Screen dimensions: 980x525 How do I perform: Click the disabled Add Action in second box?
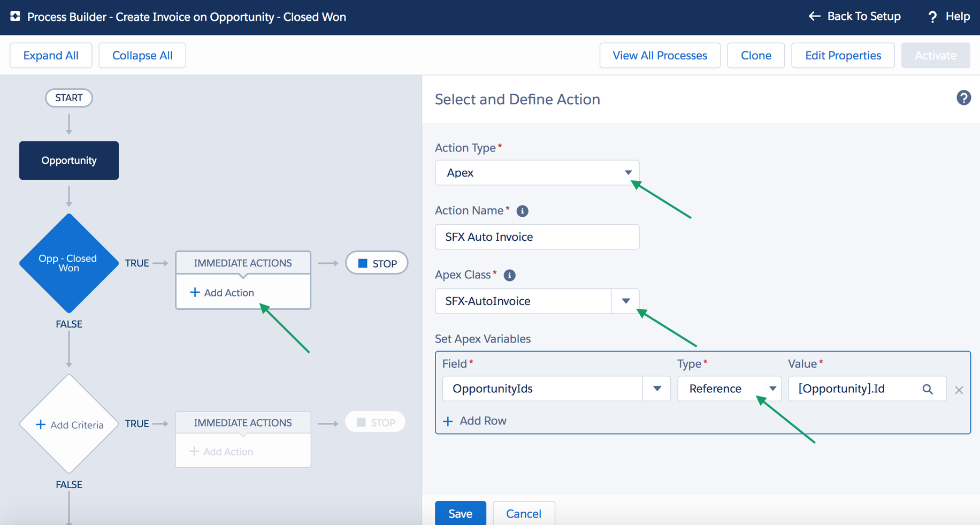tap(221, 452)
